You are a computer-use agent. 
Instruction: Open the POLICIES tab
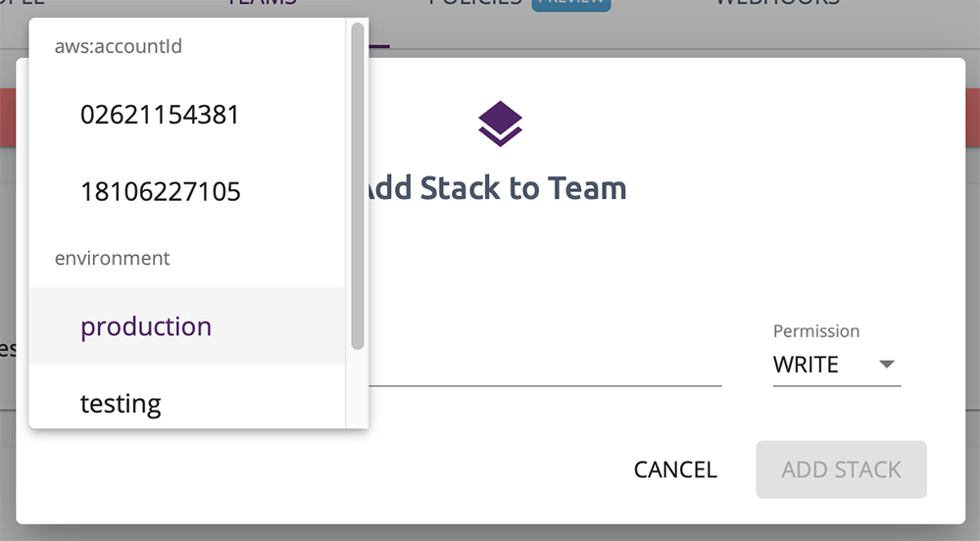(475, 3)
